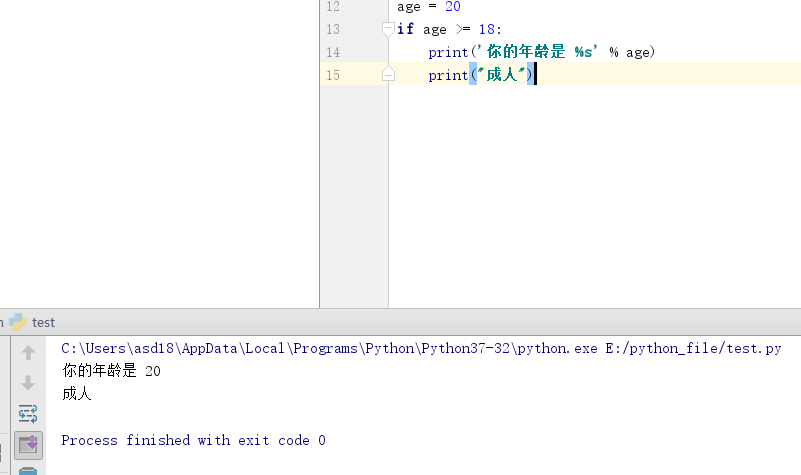Screen dimensions: 801x475
Task: Collapse the if block at line 13
Action: click(388, 29)
